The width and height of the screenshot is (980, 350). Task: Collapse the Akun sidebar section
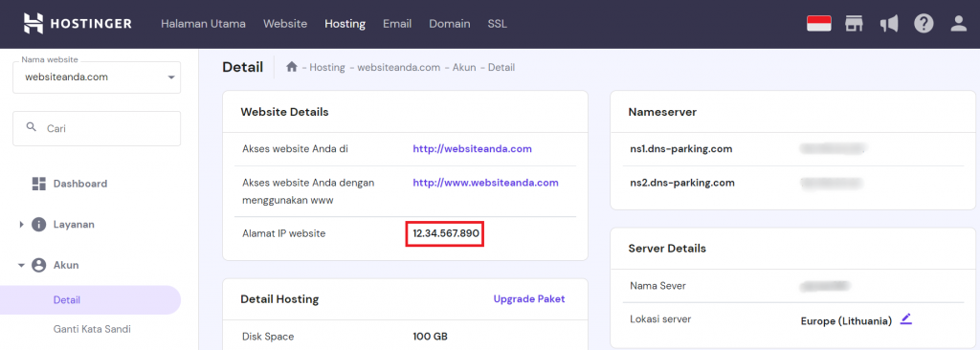tap(22, 266)
